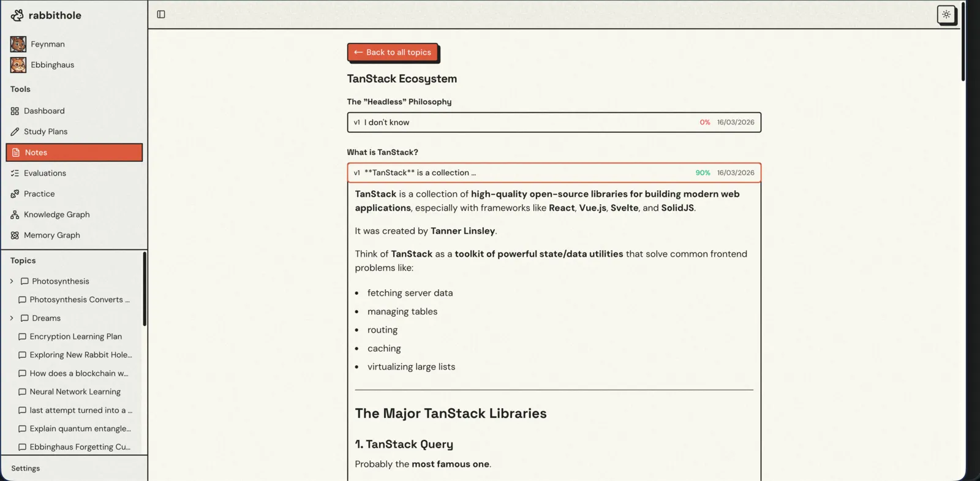This screenshot has height=481, width=980.
Task: Open Knowledge Graph view
Action: click(74, 214)
